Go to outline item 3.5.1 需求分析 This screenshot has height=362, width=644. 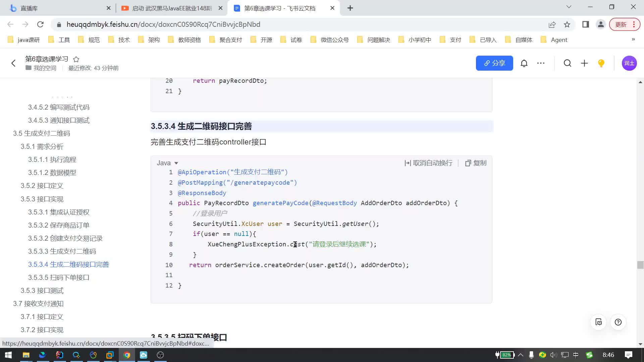42,146
